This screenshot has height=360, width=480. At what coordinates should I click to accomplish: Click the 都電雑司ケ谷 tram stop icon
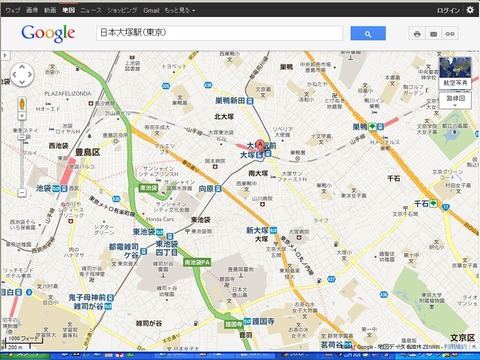144,251
